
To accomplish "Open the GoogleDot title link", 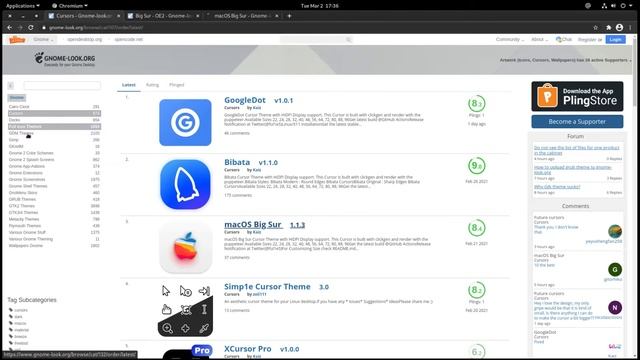I will point(245,100).
